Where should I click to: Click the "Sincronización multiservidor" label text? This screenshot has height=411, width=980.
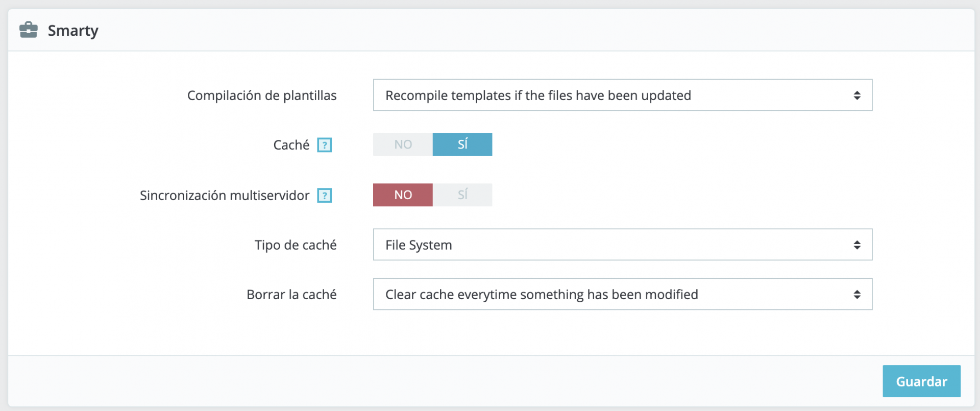[x=225, y=196]
